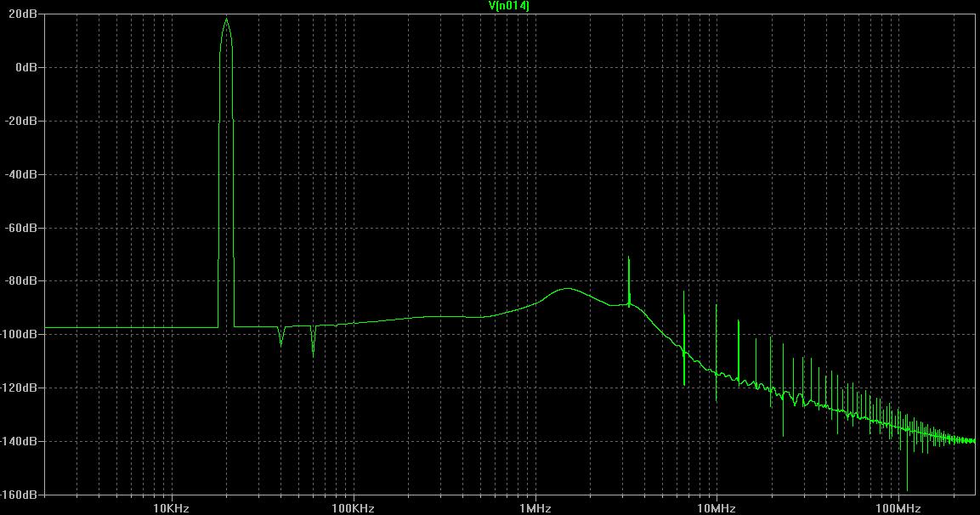This screenshot has height=515, width=980.
Task: Click the 10MHz frequency label
Action: point(717,508)
